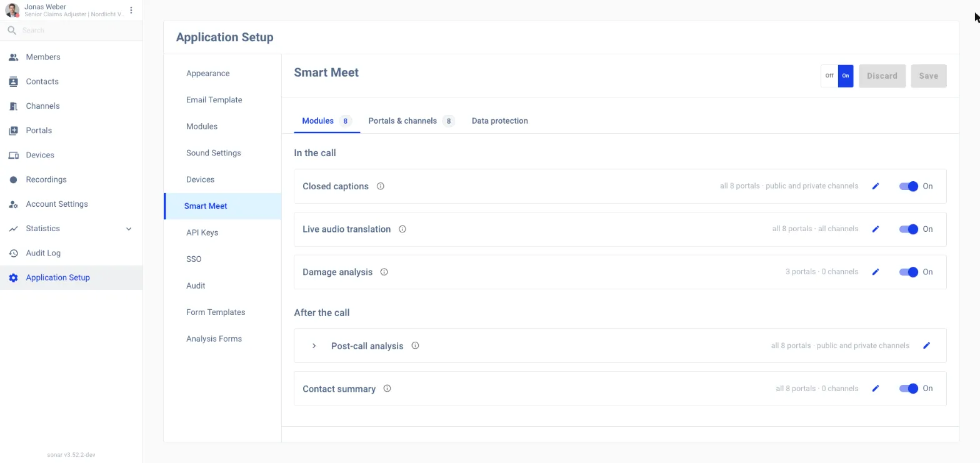Disable the Contact summary switch
Image resolution: width=980 pixels, height=463 pixels.
909,389
